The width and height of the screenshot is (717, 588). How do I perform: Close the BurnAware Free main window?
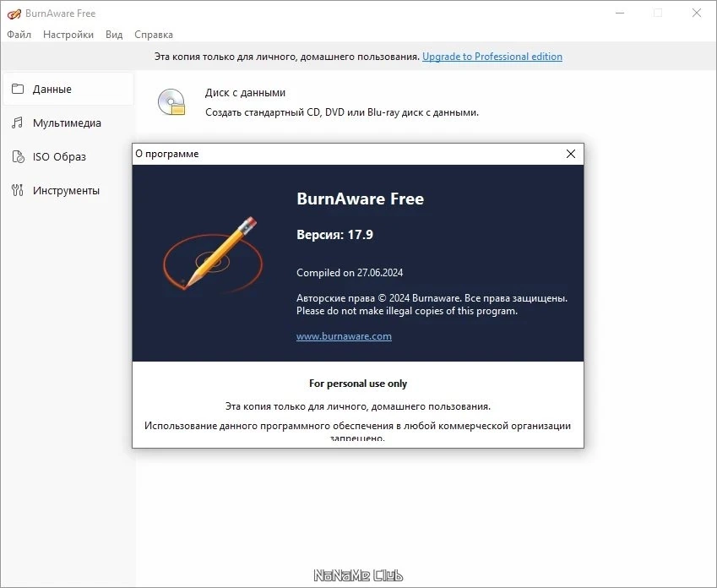point(697,14)
